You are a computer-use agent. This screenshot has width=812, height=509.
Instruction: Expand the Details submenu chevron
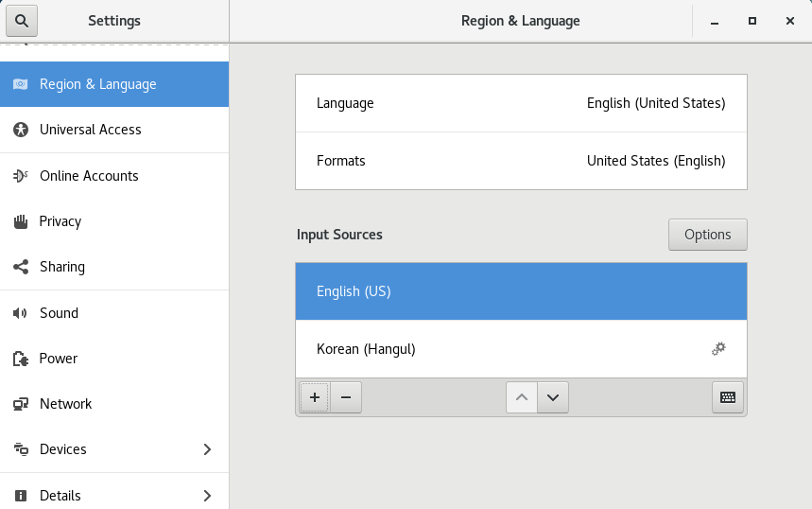[207, 496]
